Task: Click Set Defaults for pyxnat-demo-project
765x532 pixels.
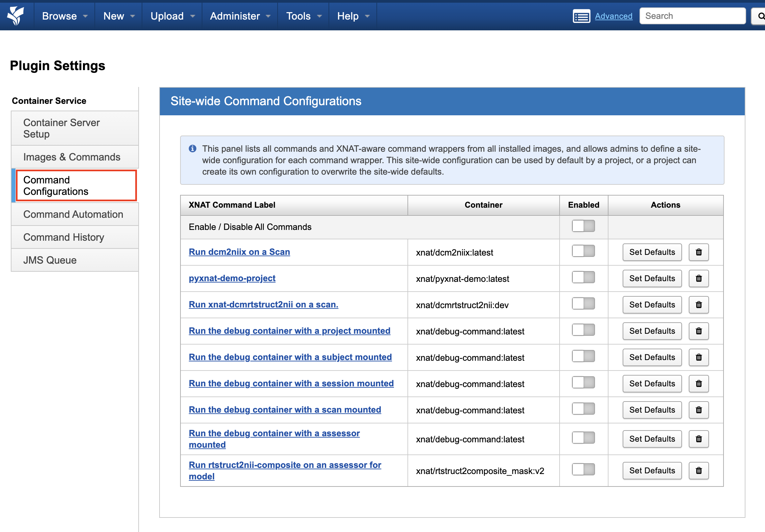Action: coord(652,278)
